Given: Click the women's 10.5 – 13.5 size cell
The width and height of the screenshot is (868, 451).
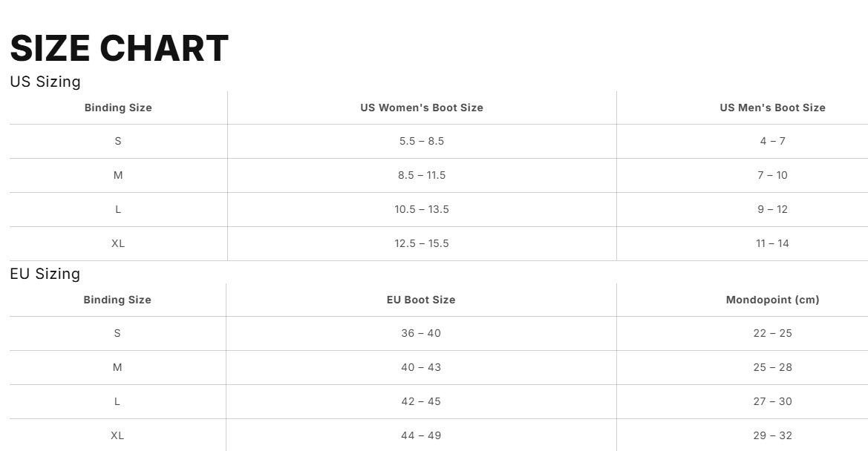Looking at the screenshot, I should coord(422,209).
